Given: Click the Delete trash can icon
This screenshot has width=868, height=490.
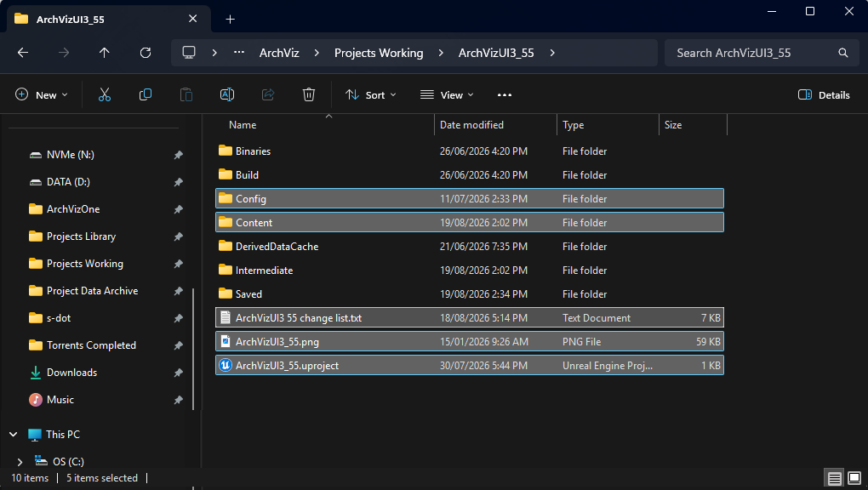Looking at the screenshot, I should [x=309, y=94].
